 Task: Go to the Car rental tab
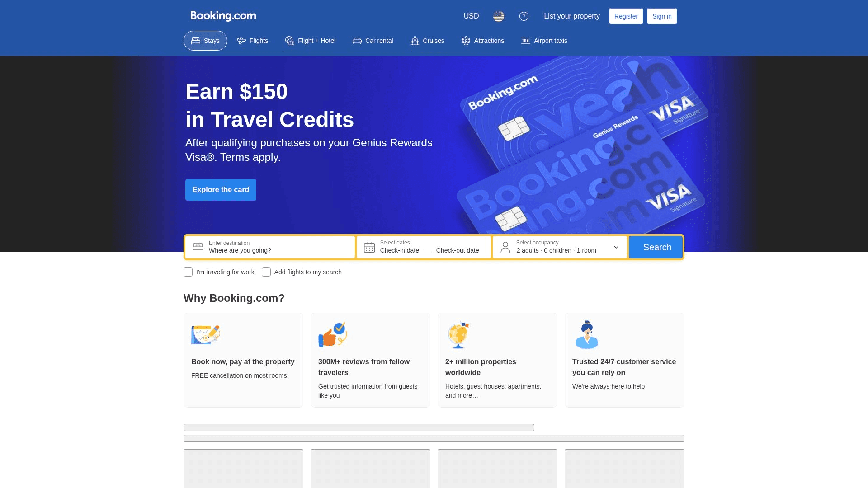click(x=373, y=41)
